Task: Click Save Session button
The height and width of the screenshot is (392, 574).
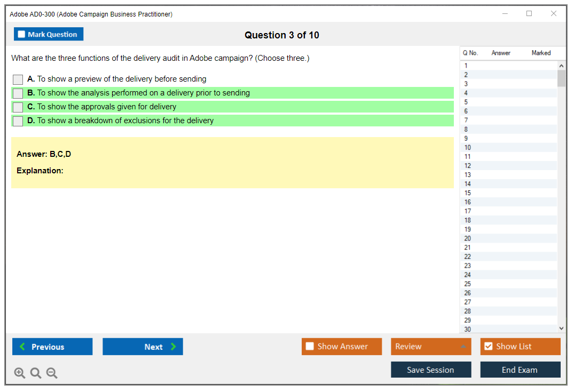Action: point(430,370)
